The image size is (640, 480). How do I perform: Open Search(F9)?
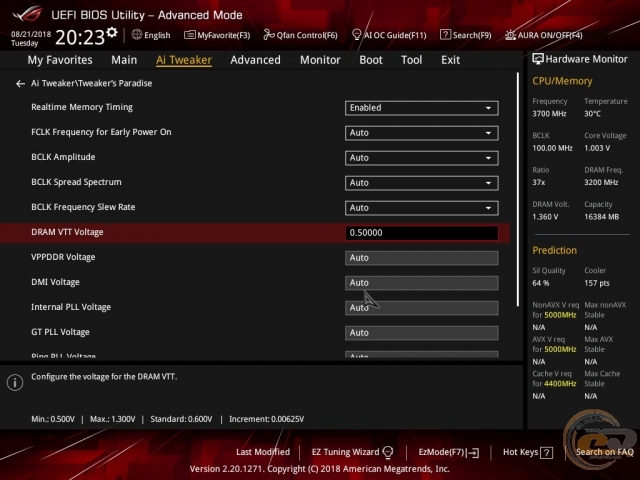pos(466,35)
